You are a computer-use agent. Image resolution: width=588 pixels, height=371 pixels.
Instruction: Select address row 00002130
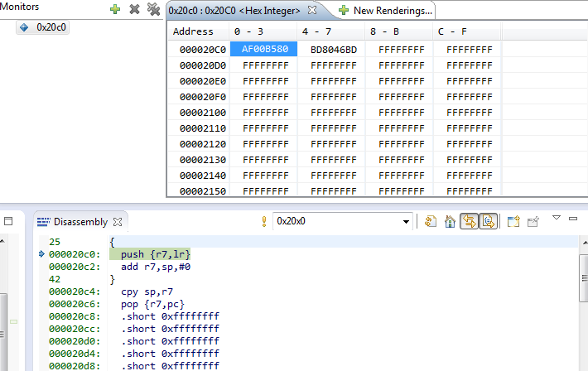click(x=203, y=160)
